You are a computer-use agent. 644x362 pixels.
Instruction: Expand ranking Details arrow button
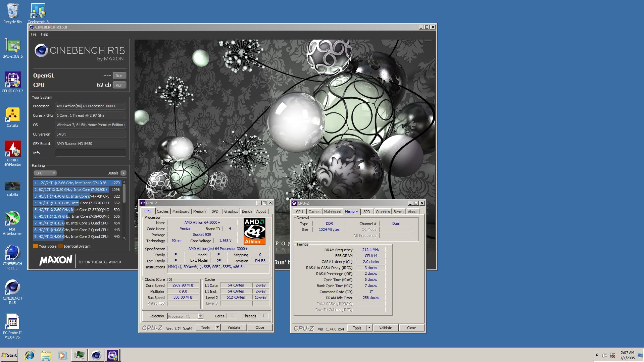(x=123, y=173)
